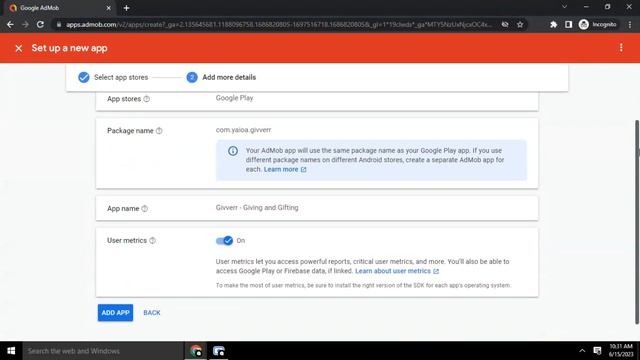Click the App stores help icon
The height and width of the screenshot is (360, 640).
(147, 99)
